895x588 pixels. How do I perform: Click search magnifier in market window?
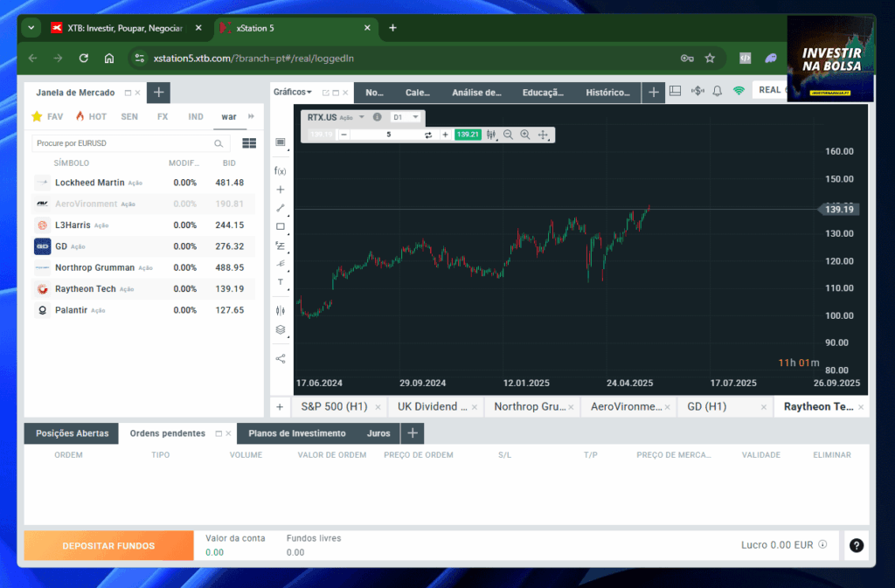point(219,143)
